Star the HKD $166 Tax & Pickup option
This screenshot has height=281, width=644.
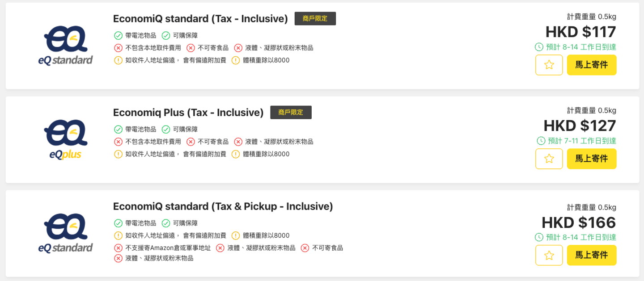click(549, 255)
